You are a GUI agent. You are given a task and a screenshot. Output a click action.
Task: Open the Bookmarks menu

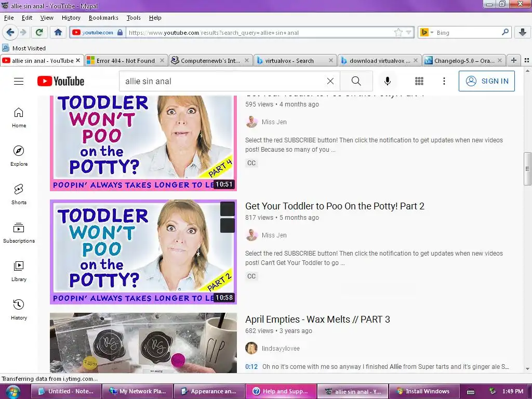coord(103,18)
